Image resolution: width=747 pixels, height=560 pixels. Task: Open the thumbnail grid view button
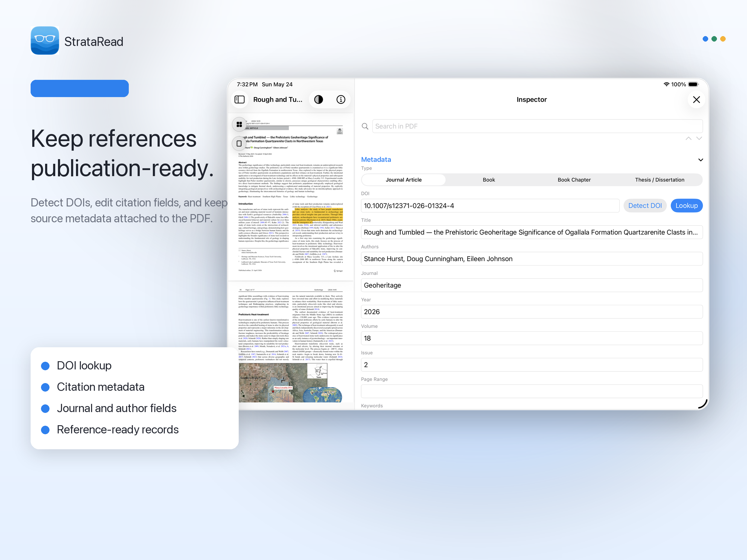239,124
